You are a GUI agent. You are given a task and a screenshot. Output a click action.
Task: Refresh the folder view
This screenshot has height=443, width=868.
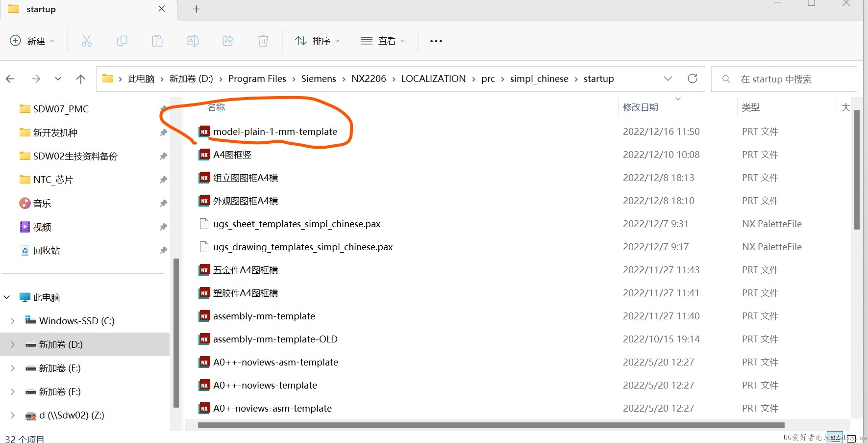[693, 78]
